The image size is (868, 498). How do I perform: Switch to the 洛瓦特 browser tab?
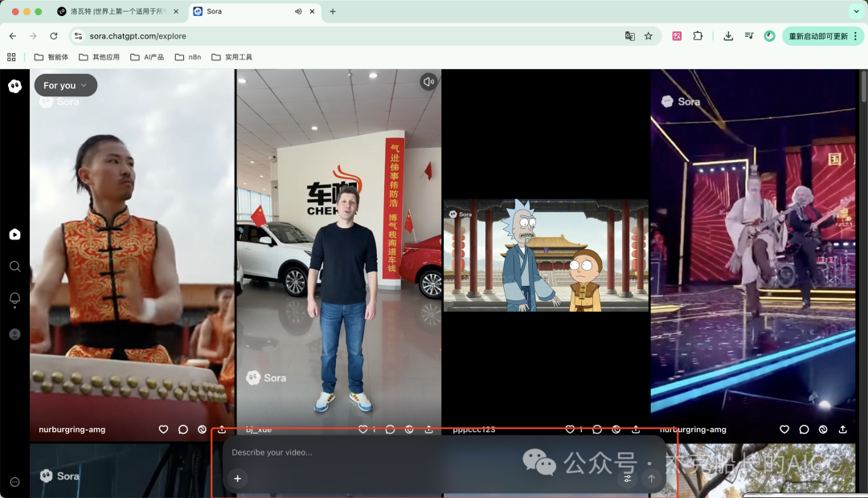[x=118, y=11]
